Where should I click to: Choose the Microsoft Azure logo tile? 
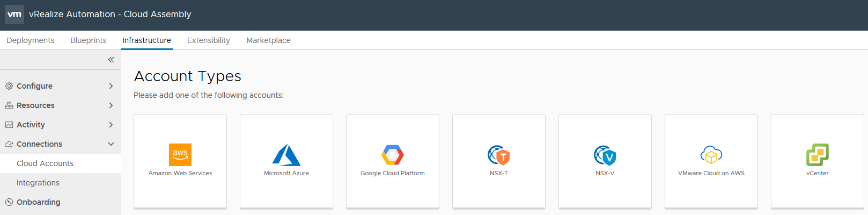pyautogui.click(x=286, y=155)
